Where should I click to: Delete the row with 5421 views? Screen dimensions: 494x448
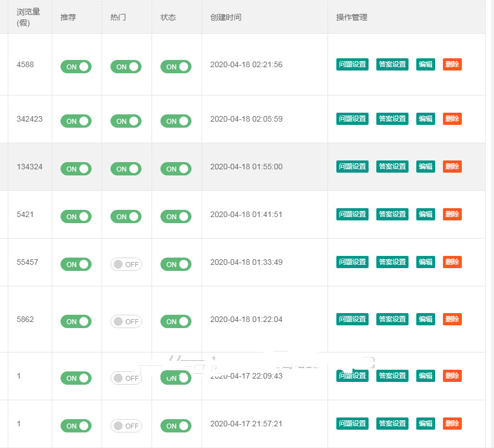[x=452, y=214]
